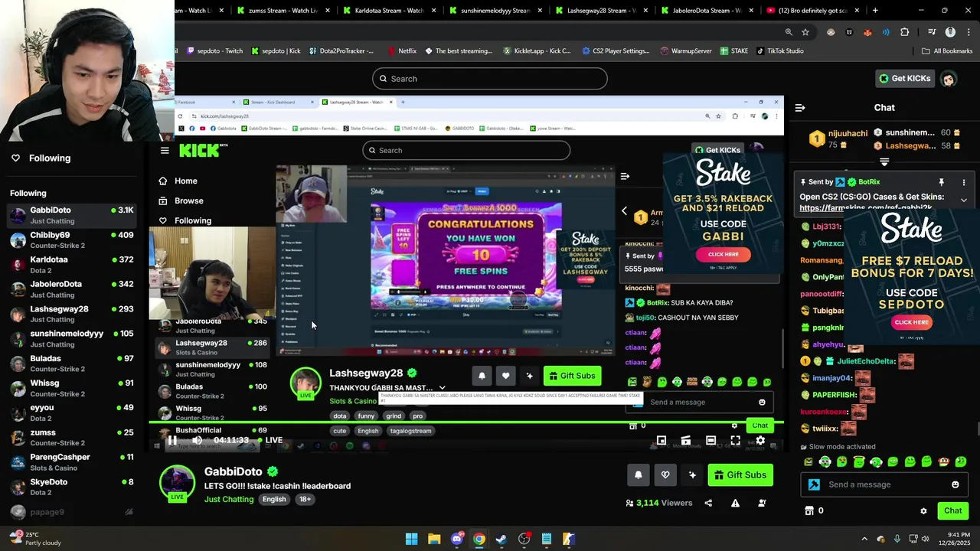Click the zoom magnifier icon in the address bar
Viewport: 980px width, 551px height.
click(789, 32)
